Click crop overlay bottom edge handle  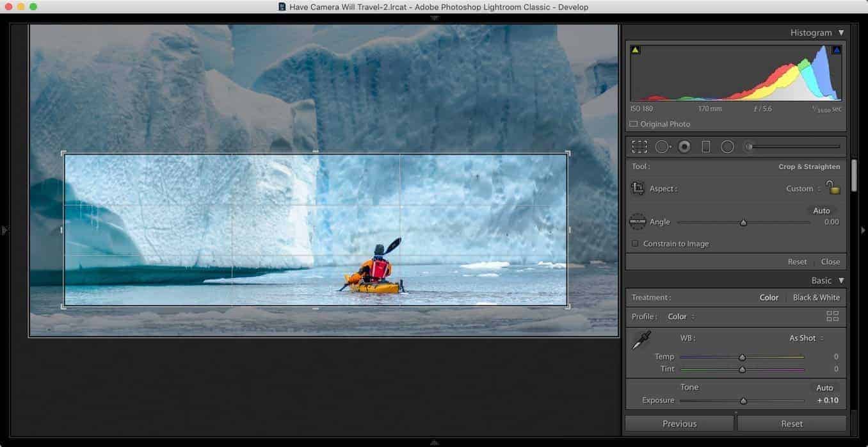[316, 308]
